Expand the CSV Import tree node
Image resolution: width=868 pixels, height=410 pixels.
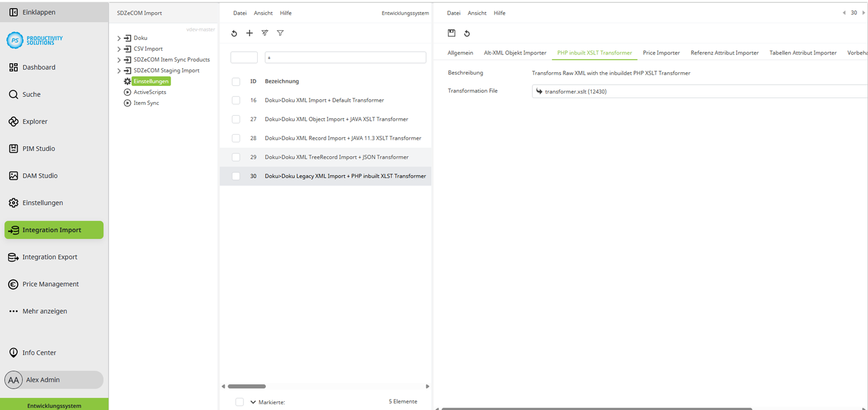pos(119,48)
